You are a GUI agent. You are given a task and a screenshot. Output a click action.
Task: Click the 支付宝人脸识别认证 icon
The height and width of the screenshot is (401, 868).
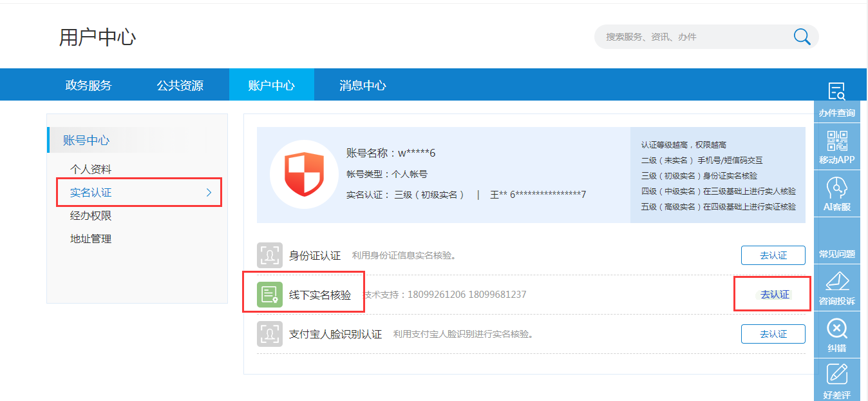click(270, 333)
